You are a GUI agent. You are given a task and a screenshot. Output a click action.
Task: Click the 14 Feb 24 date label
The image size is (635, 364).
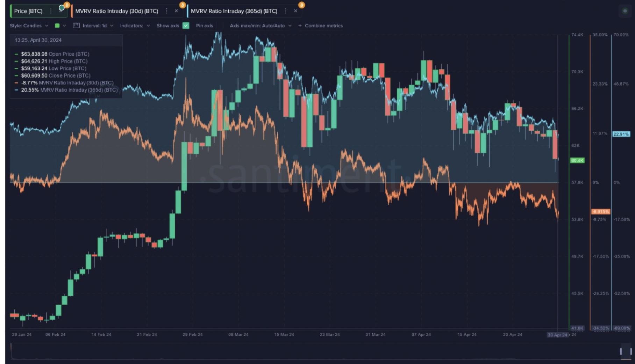[x=101, y=335]
